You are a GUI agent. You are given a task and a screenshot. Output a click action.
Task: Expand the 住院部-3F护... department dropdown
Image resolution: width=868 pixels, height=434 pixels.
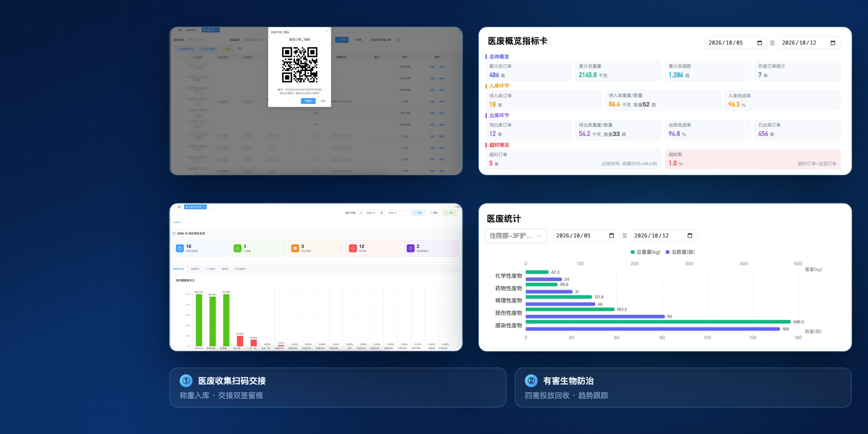[x=516, y=236]
